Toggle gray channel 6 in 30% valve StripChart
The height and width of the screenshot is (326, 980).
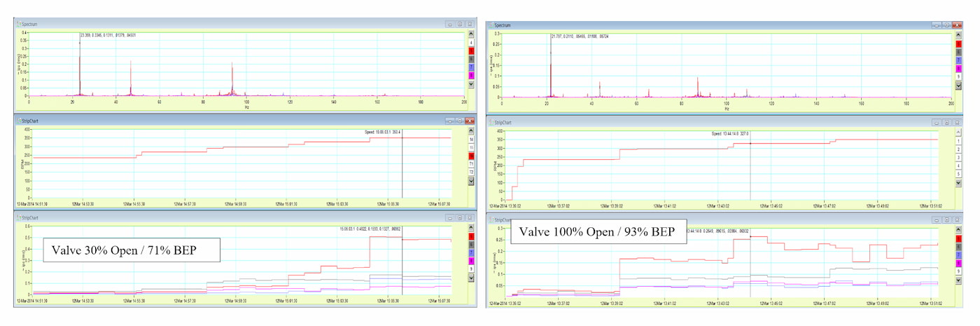pyautogui.click(x=471, y=244)
